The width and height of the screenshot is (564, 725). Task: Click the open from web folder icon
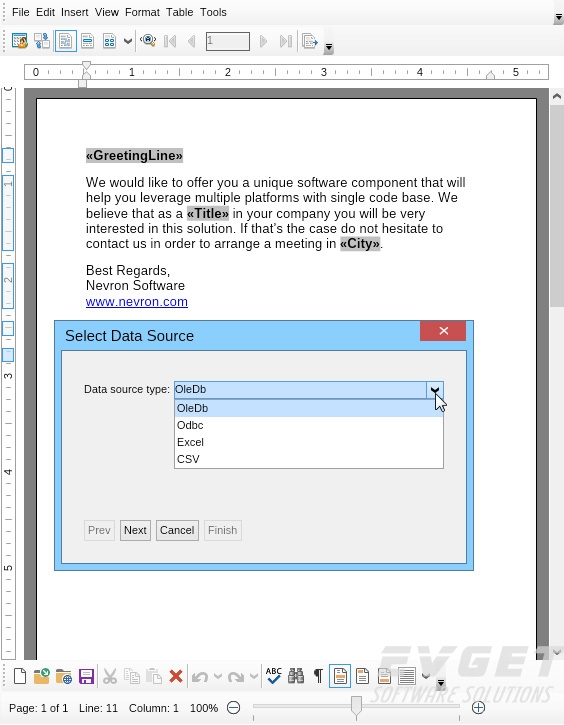click(x=64, y=676)
